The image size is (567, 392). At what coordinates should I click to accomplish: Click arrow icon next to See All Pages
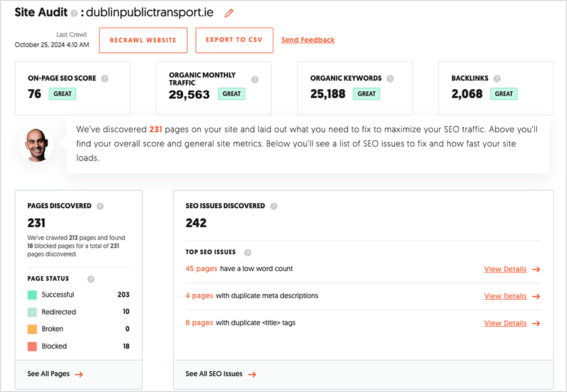(x=79, y=374)
